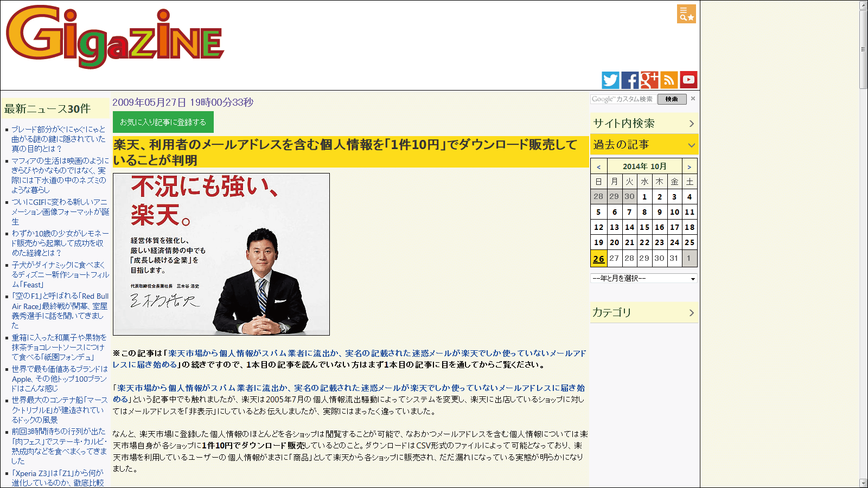This screenshot has height=488, width=868.
Task: Open the Disney short film Feast news link
Action: point(60,274)
